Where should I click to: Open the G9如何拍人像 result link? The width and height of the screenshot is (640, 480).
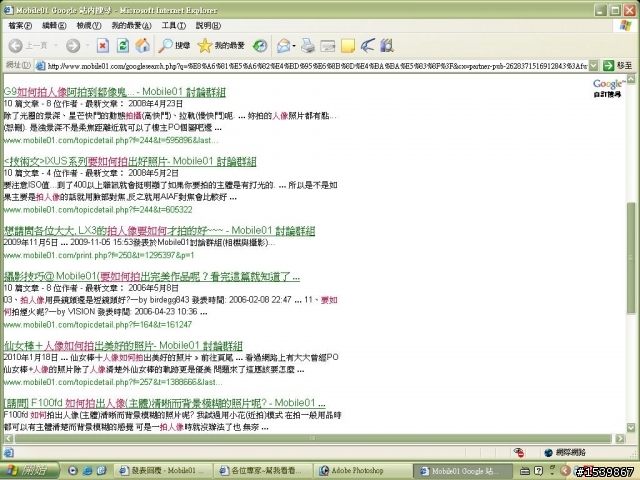click(x=114, y=92)
